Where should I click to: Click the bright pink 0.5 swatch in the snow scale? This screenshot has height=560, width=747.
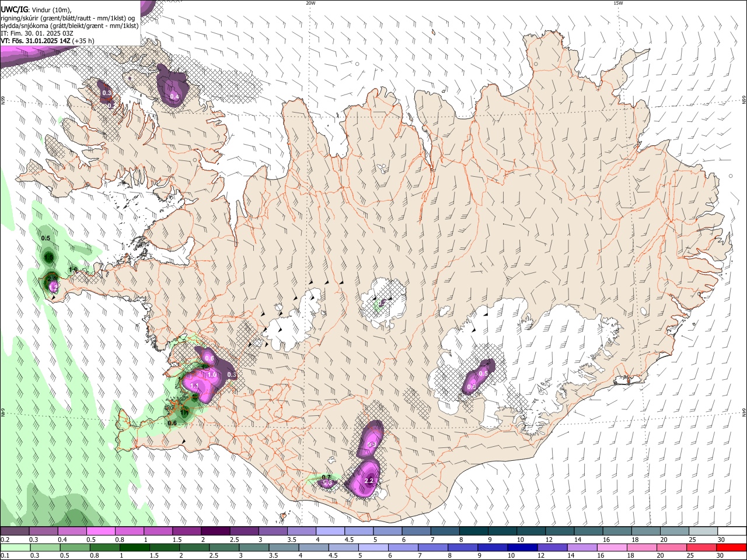click(100, 531)
